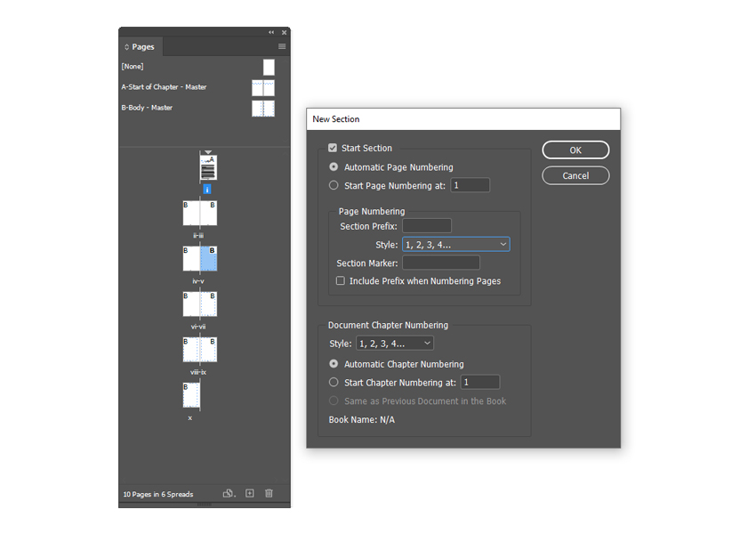Select Automatic Page Numbering radio
The width and height of the screenshot is (756, 534).
pos(334,167)
